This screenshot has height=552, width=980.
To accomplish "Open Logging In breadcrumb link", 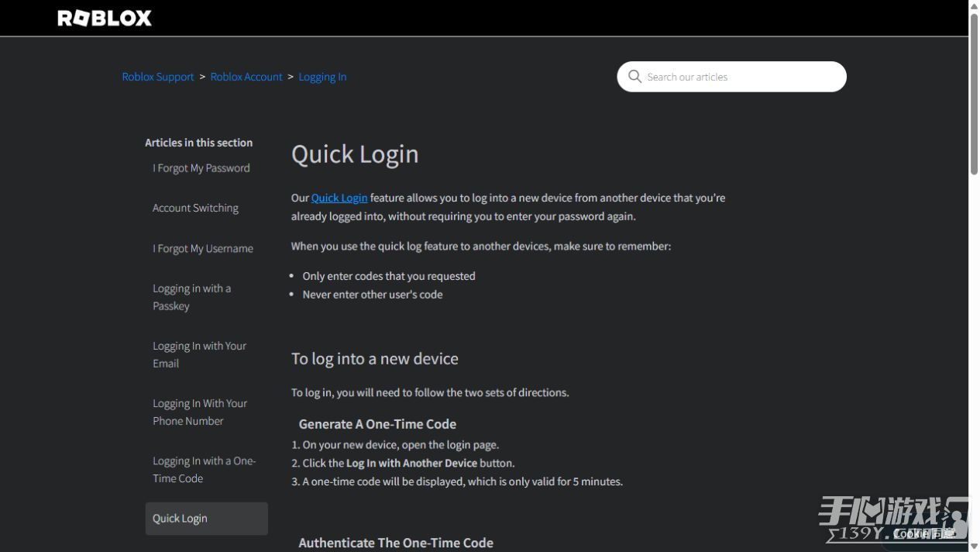I will (x=322, y=77).
